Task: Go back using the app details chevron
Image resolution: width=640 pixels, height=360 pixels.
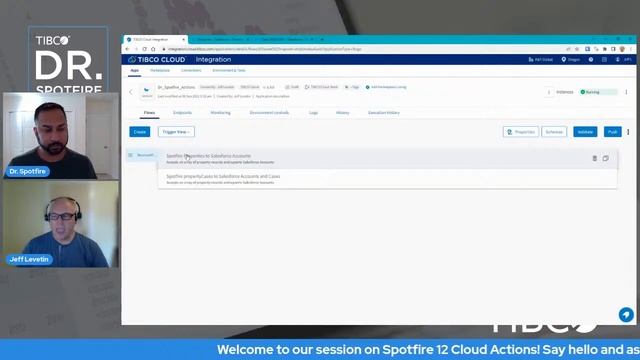Action: 131,92
